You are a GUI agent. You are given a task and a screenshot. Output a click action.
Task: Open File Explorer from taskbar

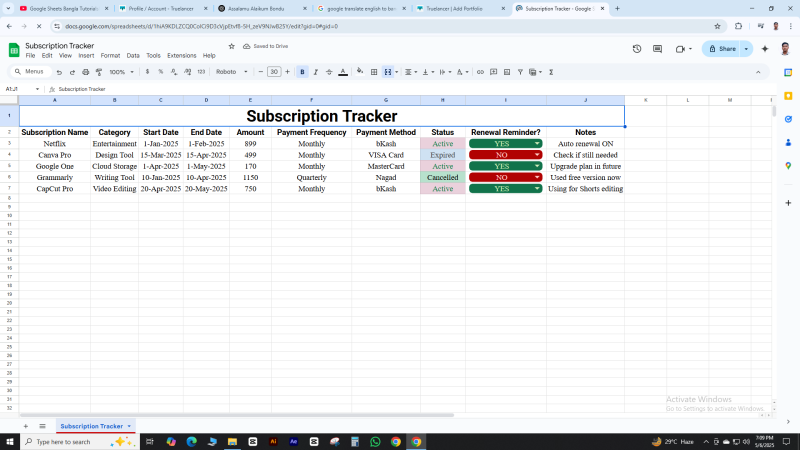click(232, 442)
